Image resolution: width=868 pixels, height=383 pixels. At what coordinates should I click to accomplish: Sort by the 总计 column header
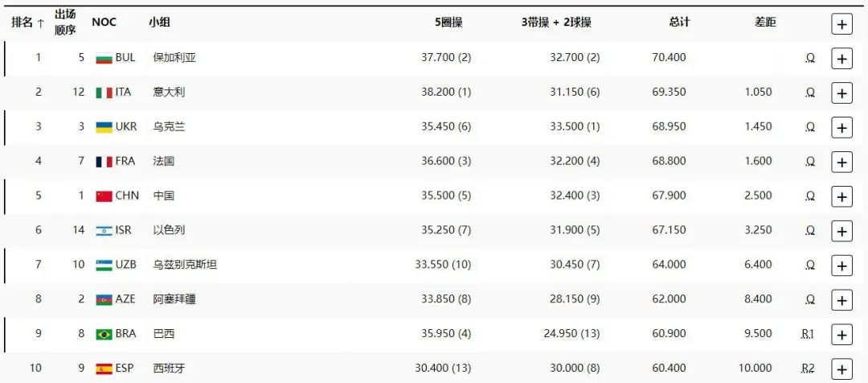point(679,23)
